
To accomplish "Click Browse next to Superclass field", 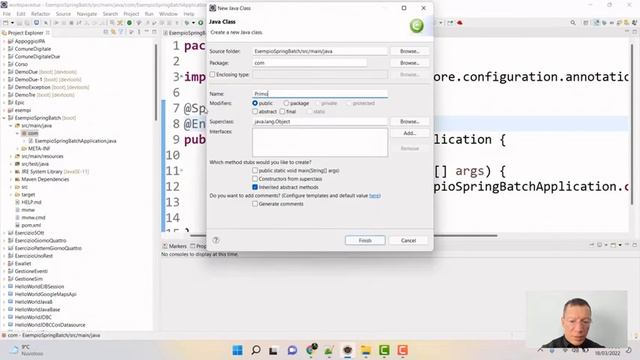I will coord(409,122).
